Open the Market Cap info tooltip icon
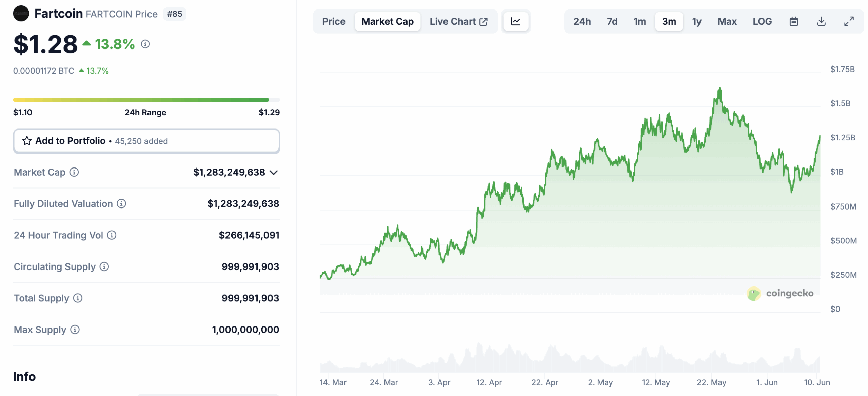Image resolution: width=868 pixels, height=396 pixels. click(74, 172)
